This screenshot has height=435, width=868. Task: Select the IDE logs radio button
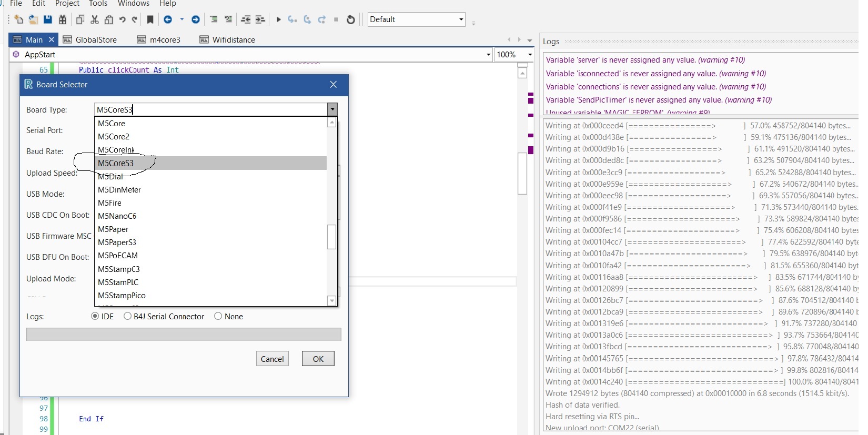(x=95, y=316)
